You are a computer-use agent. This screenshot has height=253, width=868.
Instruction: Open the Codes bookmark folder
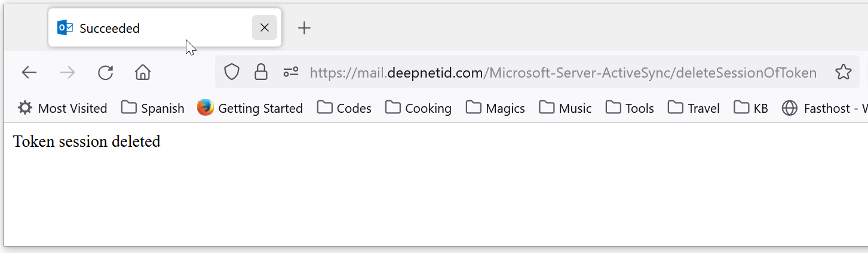[345, 108]
